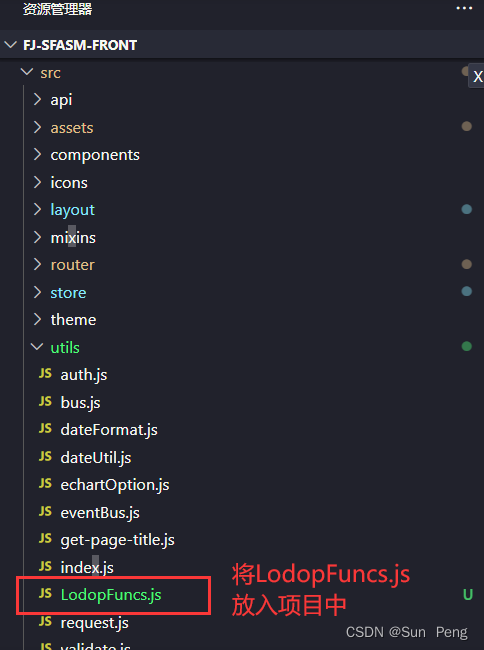Click the JS icon beside request.js

point(45,621)
